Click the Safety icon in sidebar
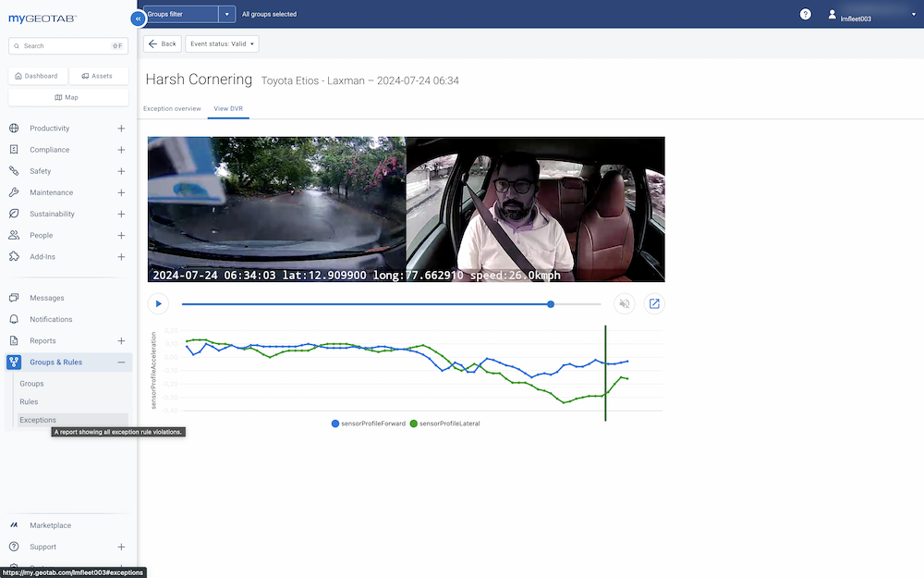This screenshot has height=578, width=924. [x=14, y=171]
